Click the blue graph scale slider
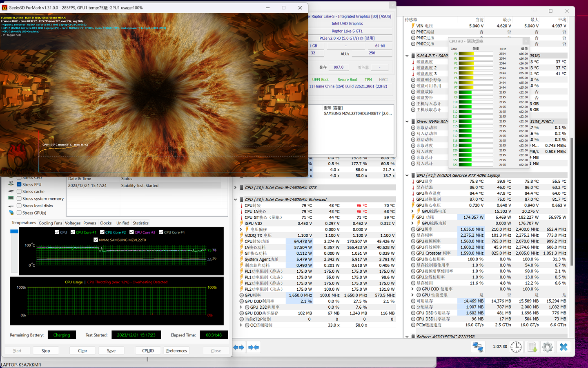The height and width of the screenshot is (368, 588). (x=14, y=232)
